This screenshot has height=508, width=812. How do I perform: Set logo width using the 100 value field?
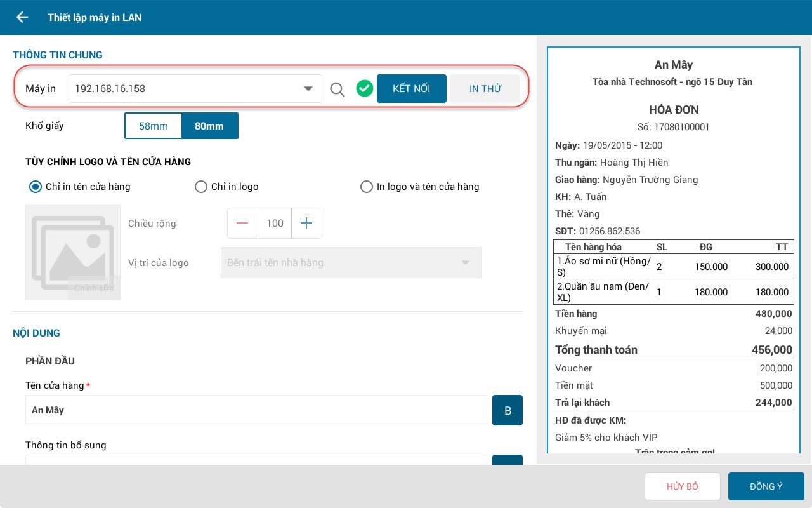coord(275,223)
